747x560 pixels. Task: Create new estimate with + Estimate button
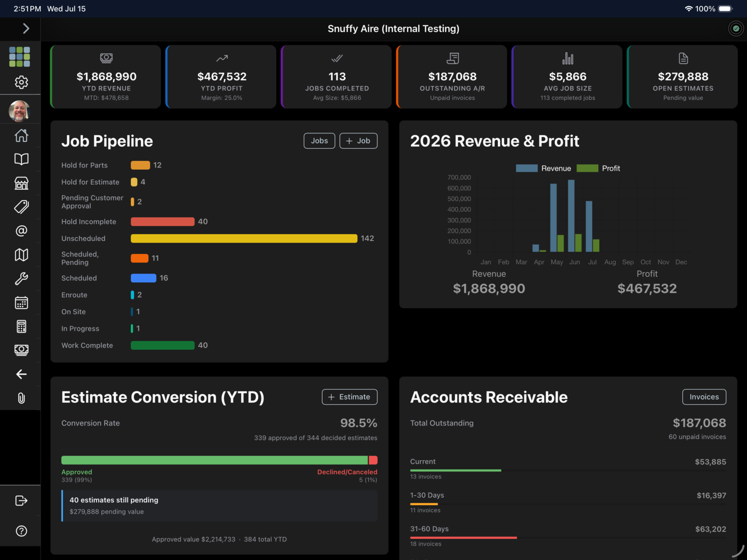coord(349,397)
